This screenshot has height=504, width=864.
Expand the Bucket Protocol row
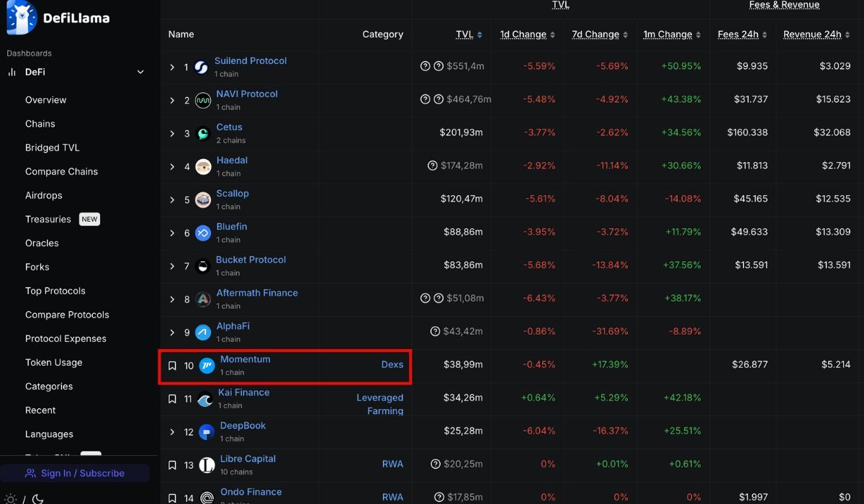tap(172, 266)
